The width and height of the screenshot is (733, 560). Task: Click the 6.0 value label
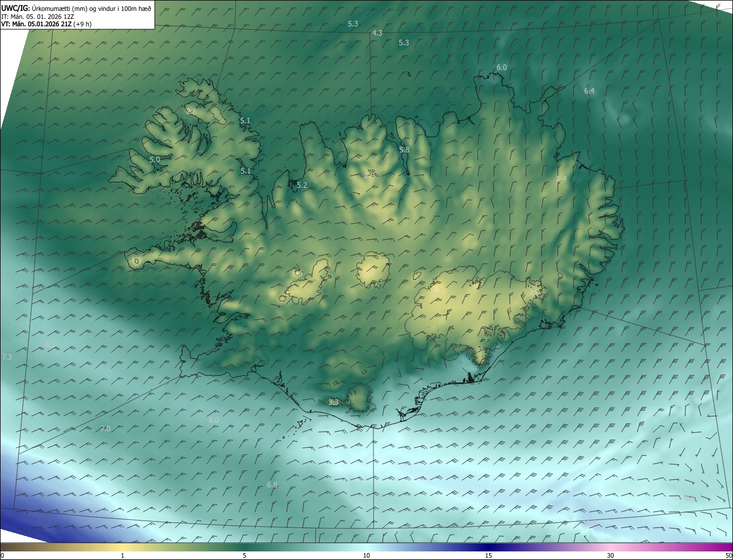click(x=502, y=67)
